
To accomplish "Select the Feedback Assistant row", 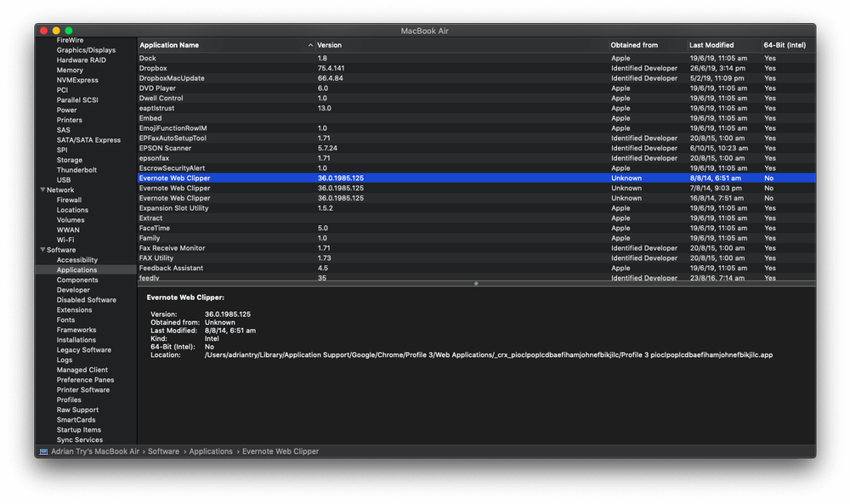I will [x=477, y=269].
